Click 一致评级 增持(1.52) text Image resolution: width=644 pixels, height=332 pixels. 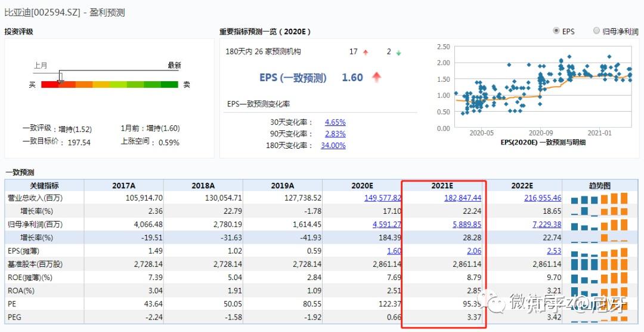tap(57, 129)
